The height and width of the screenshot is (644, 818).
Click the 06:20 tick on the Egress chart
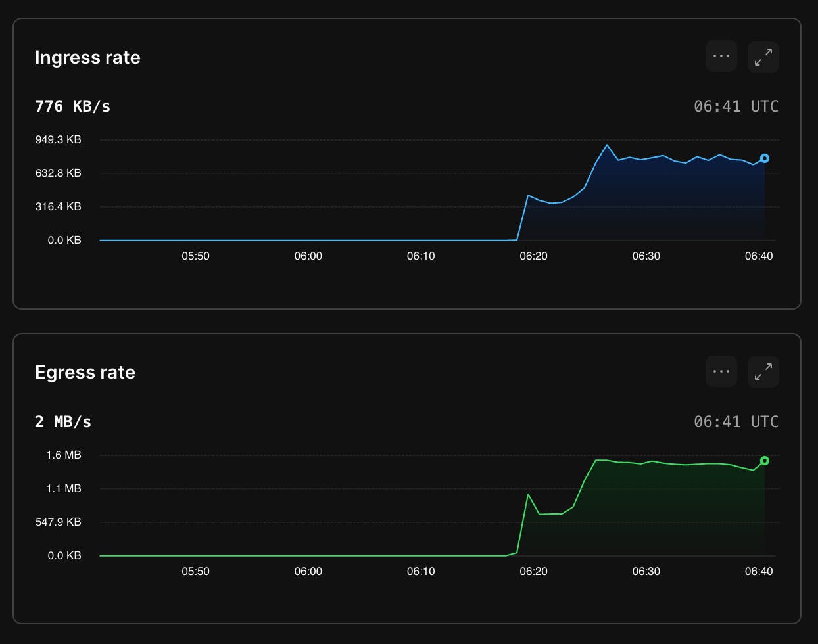pyautogui.click(x=533, y=571)
